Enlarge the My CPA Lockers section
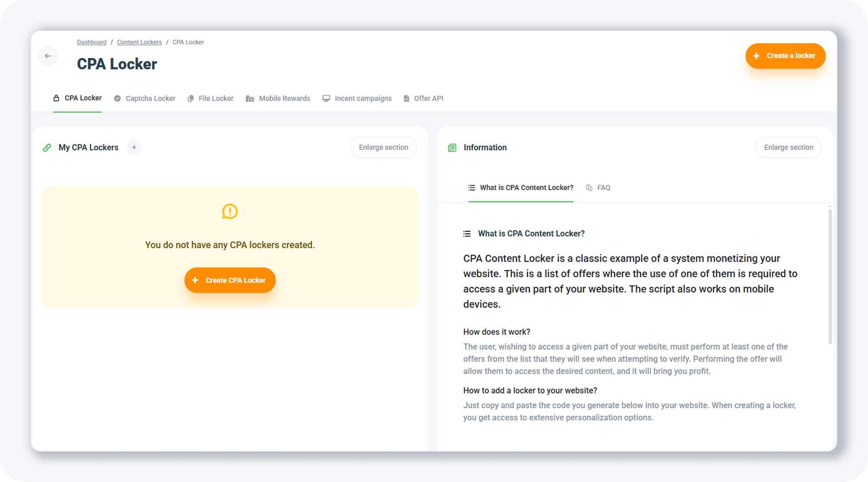Screen dimensions: 868x482 pos(383,148)
